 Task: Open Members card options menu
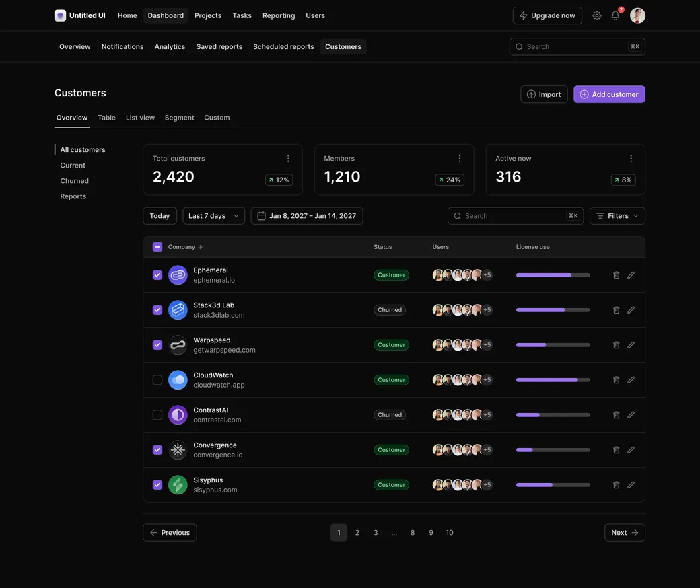coord(459,158)
